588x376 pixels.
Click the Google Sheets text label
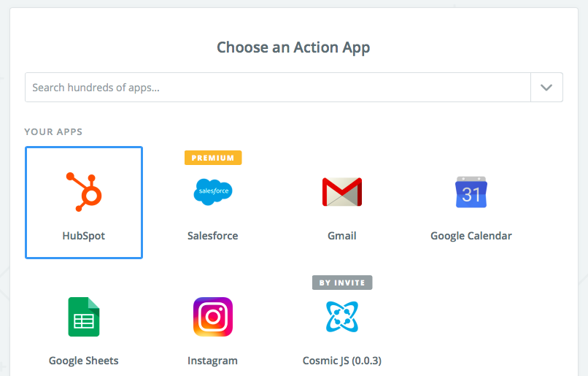(x=84, y=361)
